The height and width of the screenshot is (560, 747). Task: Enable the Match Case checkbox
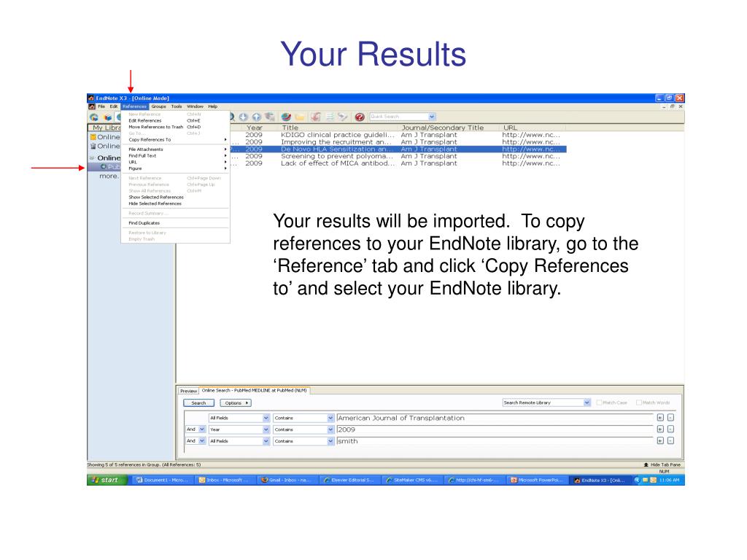point(600,402)
